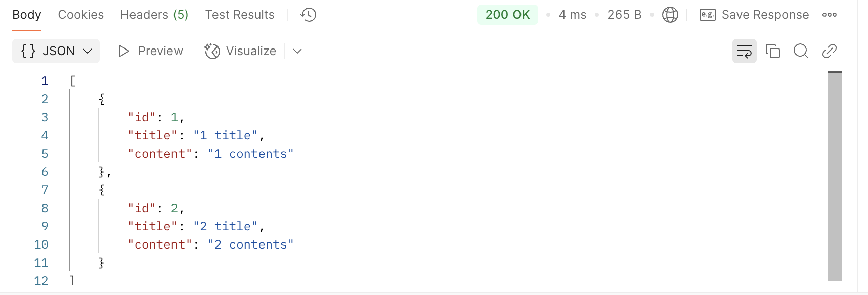Image resolution: width=868 pixels, height=295 pixels.
Task: Click the Save Response button
Action: pyautogui.click(x=754, y=15)
